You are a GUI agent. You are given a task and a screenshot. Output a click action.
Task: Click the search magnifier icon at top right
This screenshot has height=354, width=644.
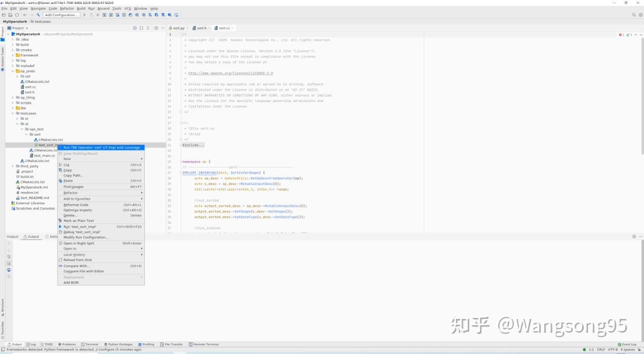(634, 15)
